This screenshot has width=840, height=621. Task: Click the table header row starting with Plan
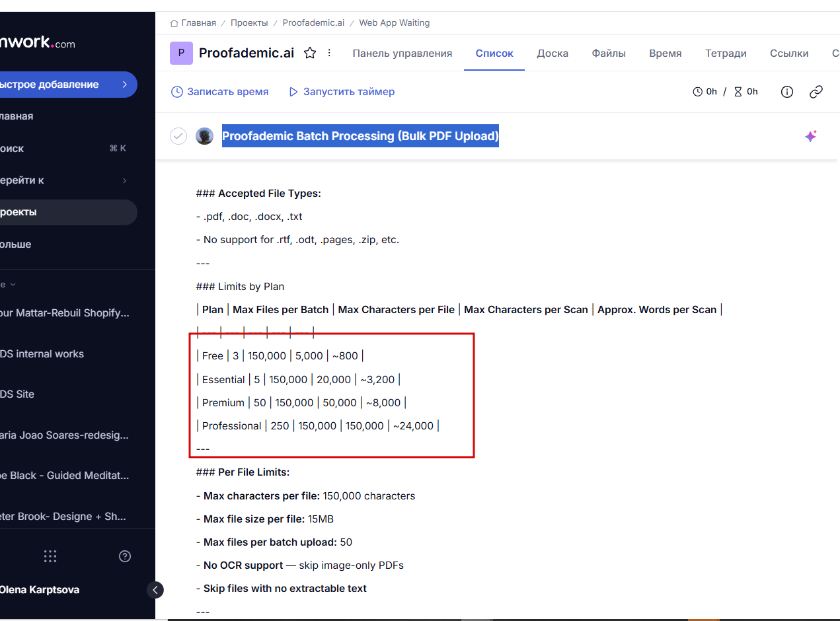pyautogui.click(x=459, y=310)
